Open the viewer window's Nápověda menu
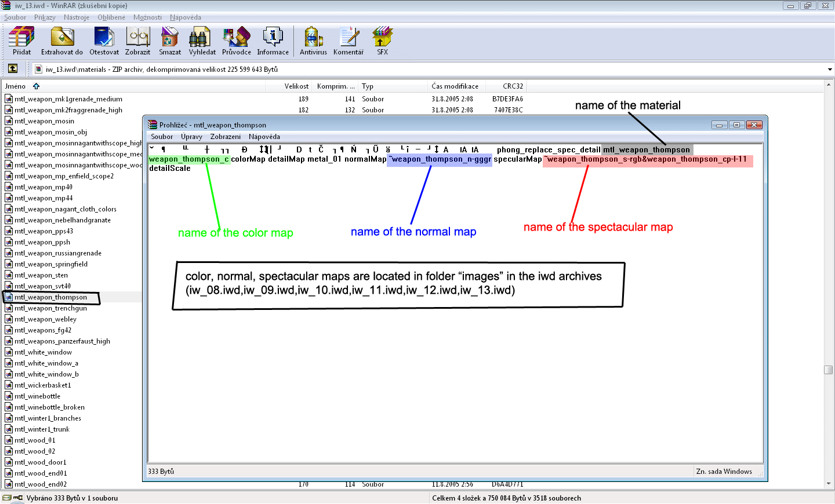835x504 pixels. [264, 137]
